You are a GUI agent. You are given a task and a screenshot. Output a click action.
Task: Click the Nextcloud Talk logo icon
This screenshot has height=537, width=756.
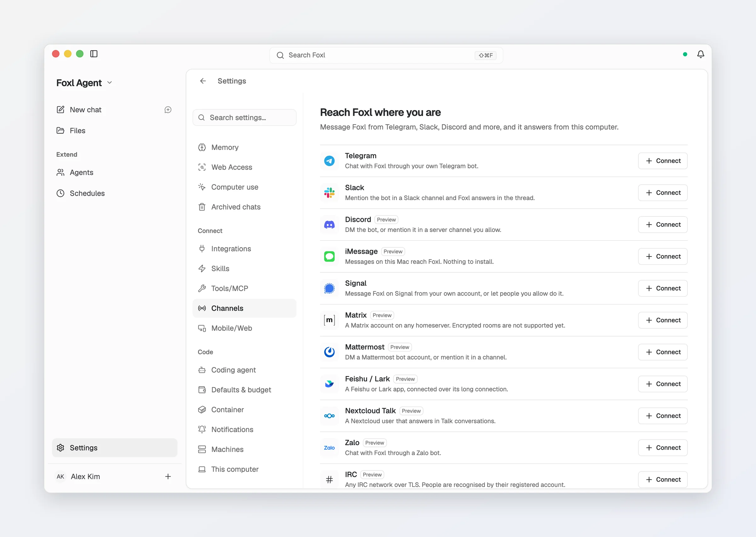pos(329,416)
